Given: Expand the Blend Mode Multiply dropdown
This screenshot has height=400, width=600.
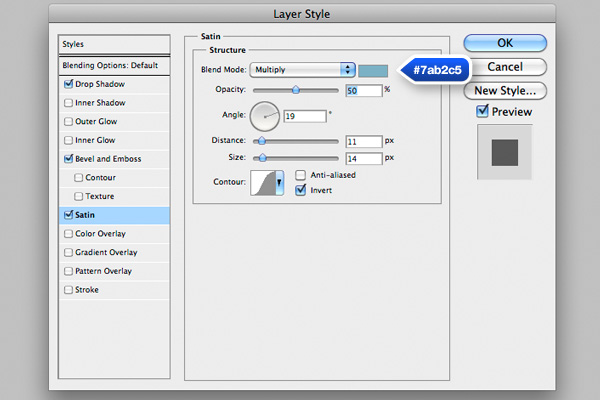Looking at the screenshot, I should pyautogui.click(x=302, y=70).
